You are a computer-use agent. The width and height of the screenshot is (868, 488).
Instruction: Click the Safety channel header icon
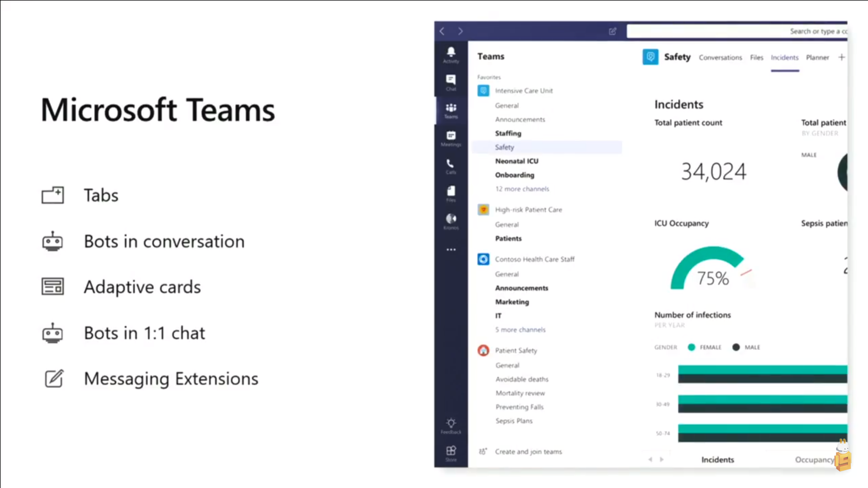point(650,57)
